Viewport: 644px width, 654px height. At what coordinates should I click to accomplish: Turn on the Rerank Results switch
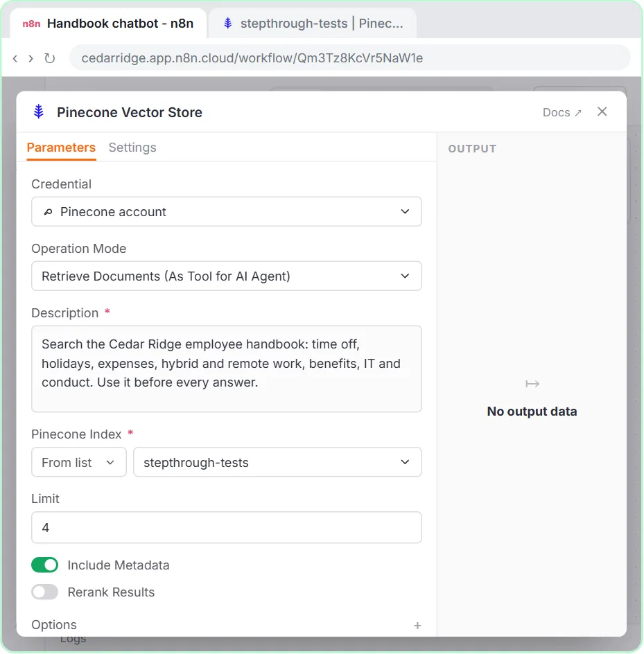(44, 592)
